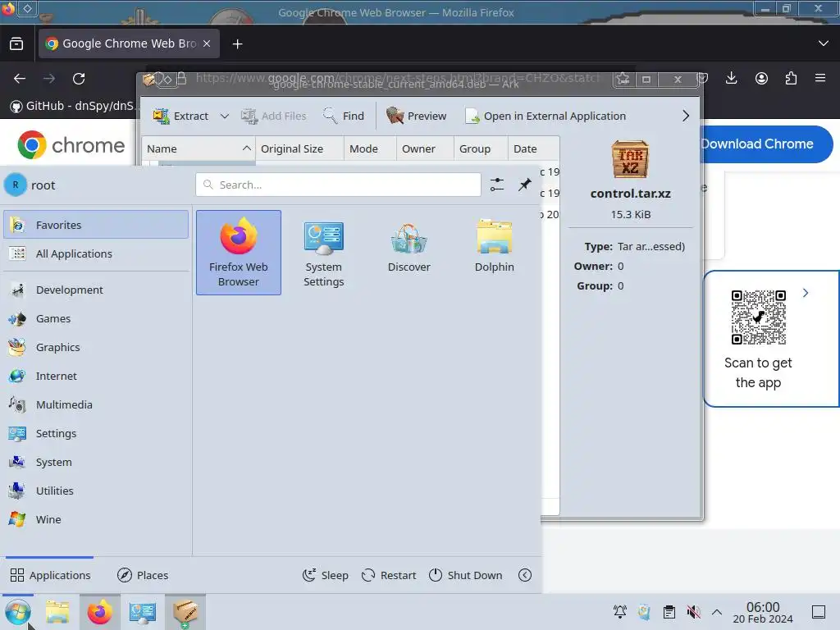Select All Applications category
The height and width of the screenshot is (630, 840).
pos(96,253)
